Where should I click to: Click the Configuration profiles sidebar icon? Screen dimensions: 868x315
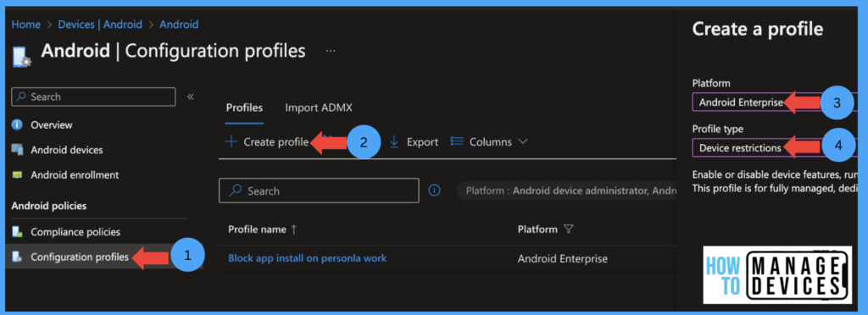(x=17, y=257)
